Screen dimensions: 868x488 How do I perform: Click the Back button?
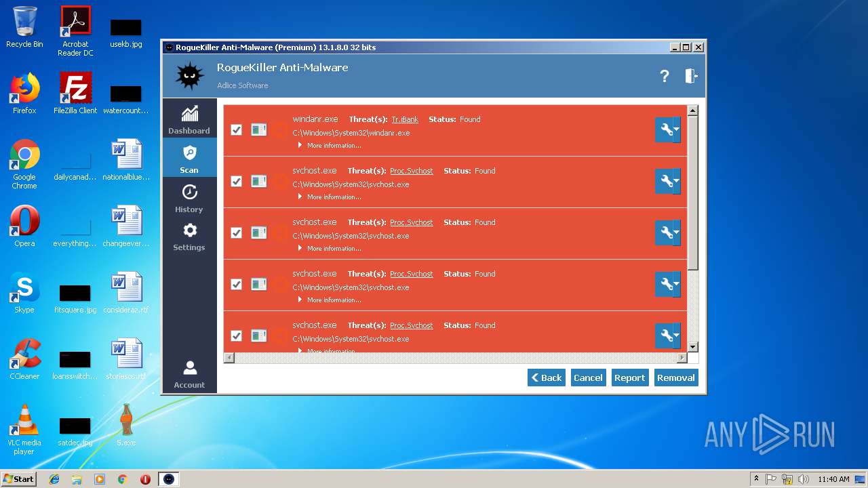(x=547, y=378)
